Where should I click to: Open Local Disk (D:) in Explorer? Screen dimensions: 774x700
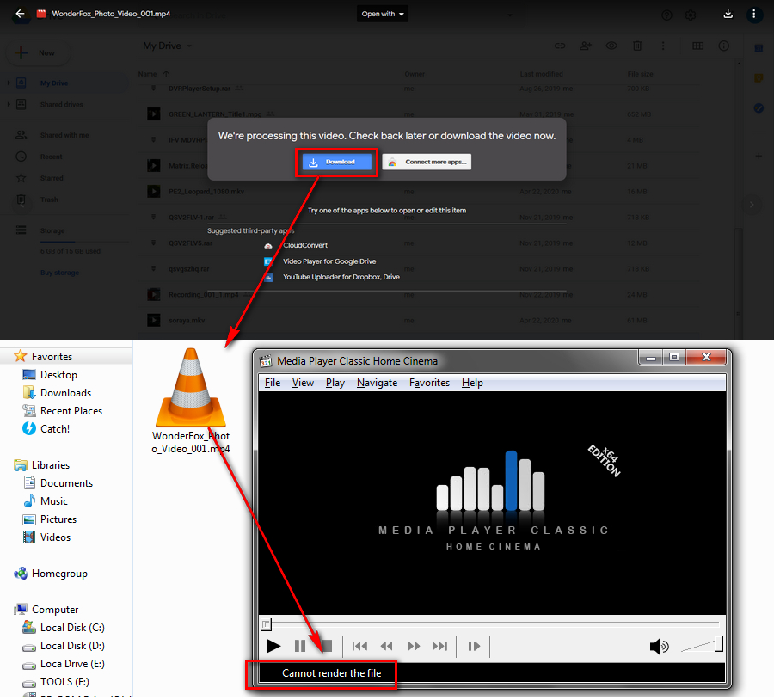72,646
